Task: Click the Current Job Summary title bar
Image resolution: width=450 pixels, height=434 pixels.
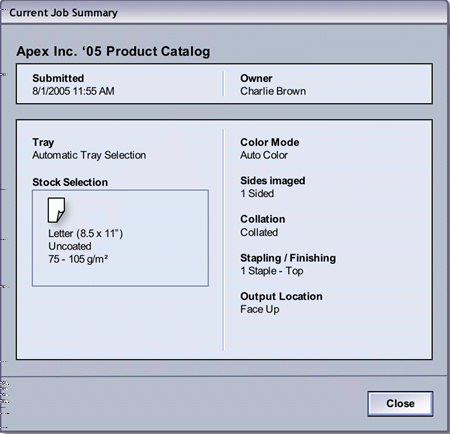Action: click(224, 13)
